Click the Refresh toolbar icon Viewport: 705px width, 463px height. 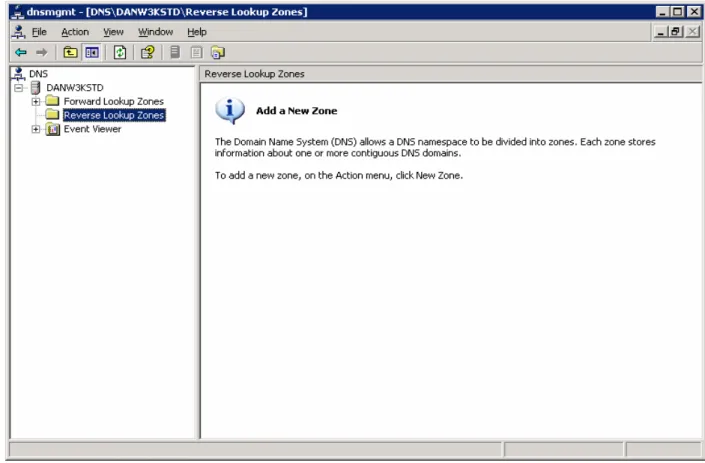click(120, 53)
